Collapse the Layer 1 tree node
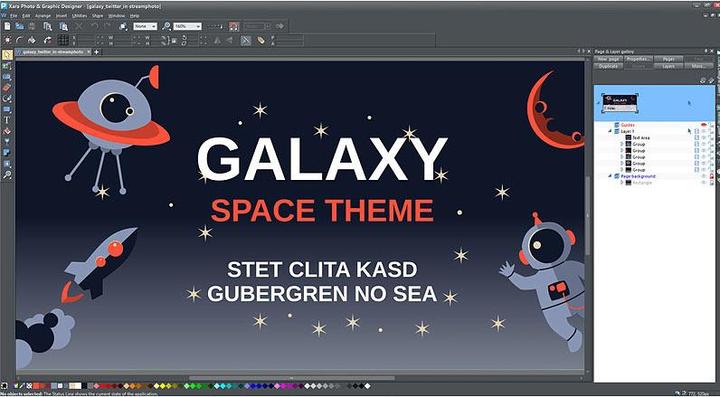 tap(610, 131)
